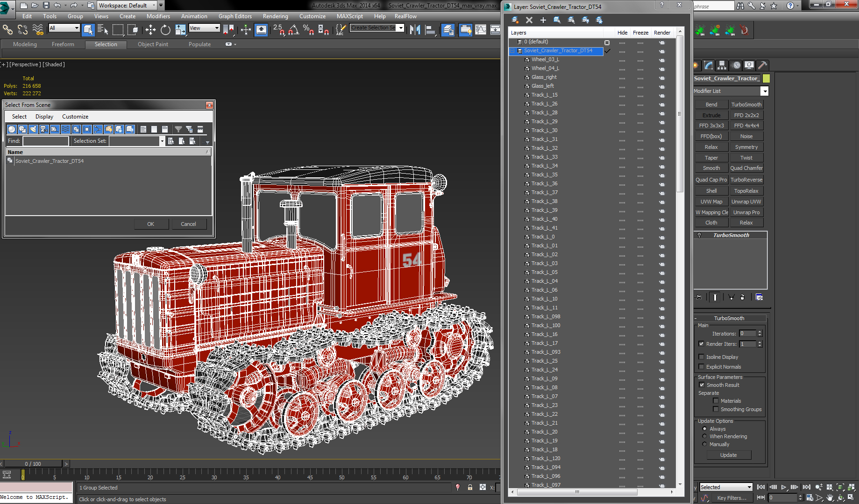The width and height of the screenshot is (859, 504).
Task: Enable Isoline Display checkbox
Action: click(701, 357)
